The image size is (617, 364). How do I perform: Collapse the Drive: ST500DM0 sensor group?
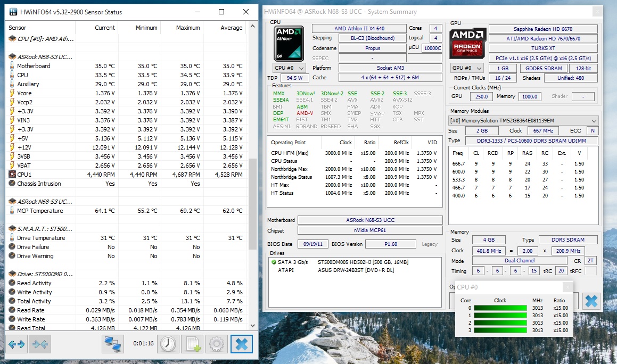click(12, 274)
